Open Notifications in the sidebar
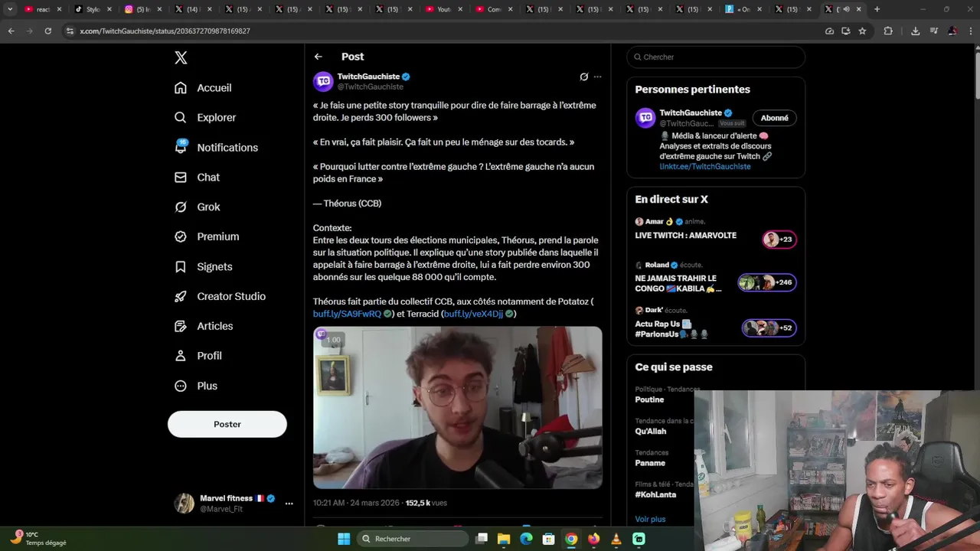This screenshot has height=551, width=980. point(216,148)
